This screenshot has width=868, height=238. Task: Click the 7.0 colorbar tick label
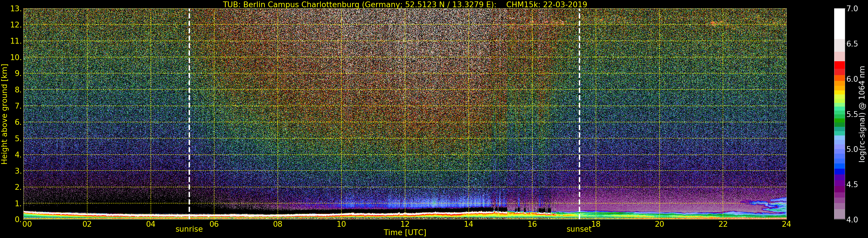(x=852, y=9)
